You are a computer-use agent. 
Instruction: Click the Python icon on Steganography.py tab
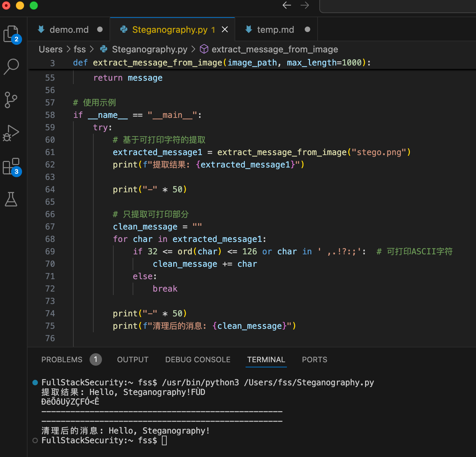(x=124, y=30)
